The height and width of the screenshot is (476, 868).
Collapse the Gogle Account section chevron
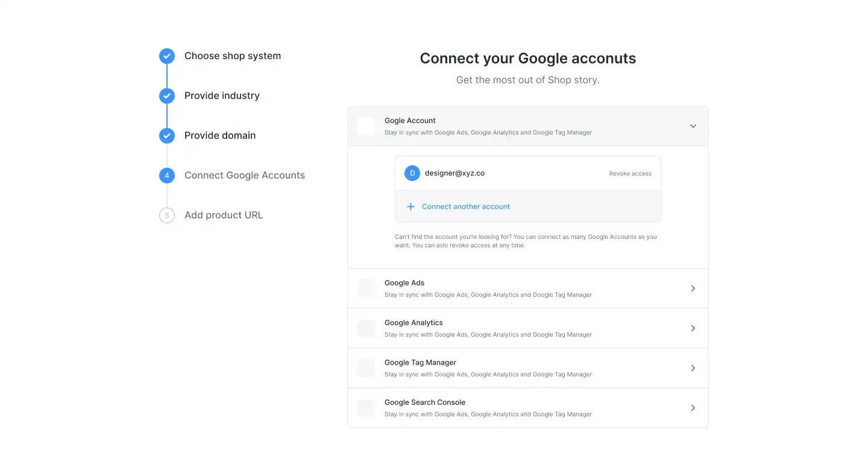(693, 126)
